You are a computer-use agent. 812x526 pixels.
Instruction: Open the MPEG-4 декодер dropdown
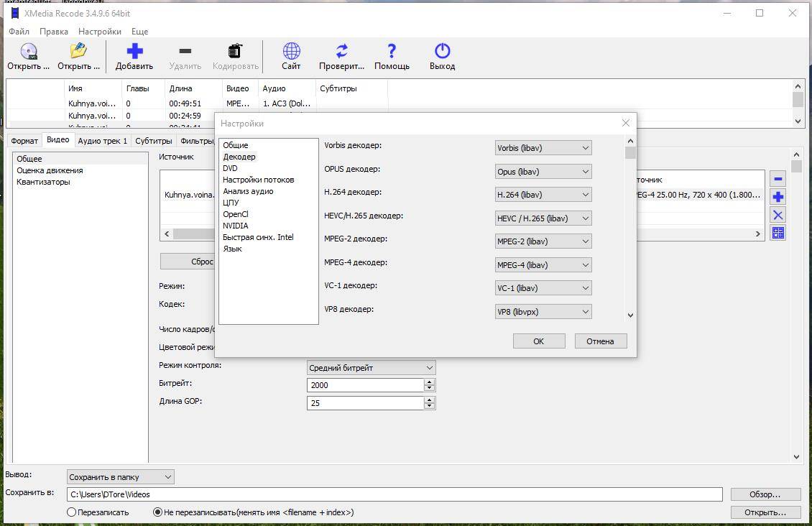(x=543, y=265)
